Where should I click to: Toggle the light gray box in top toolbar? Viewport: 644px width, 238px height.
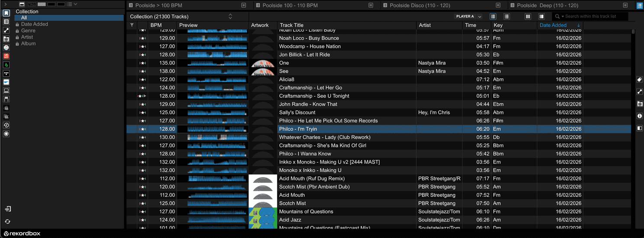coord(42,4)
